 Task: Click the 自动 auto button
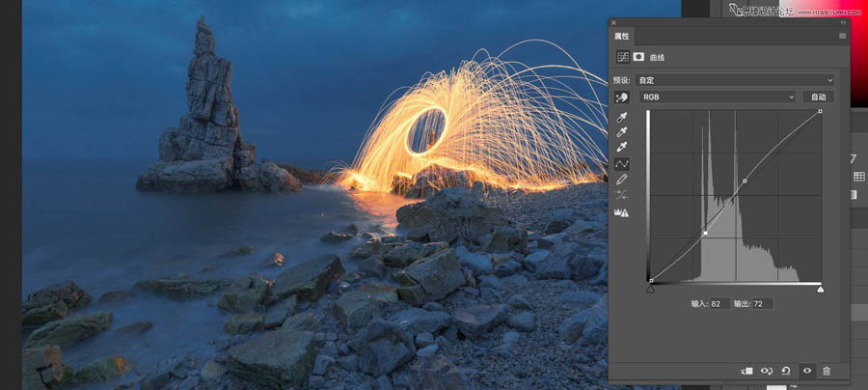tap(818, 97)
